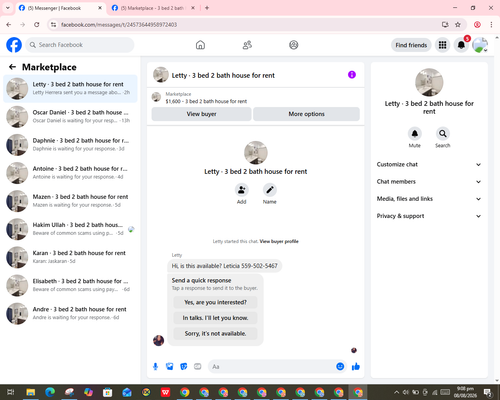Open the tab search dropdown arrow
This screenshot has height=400, width=500.
coord(8,8)
